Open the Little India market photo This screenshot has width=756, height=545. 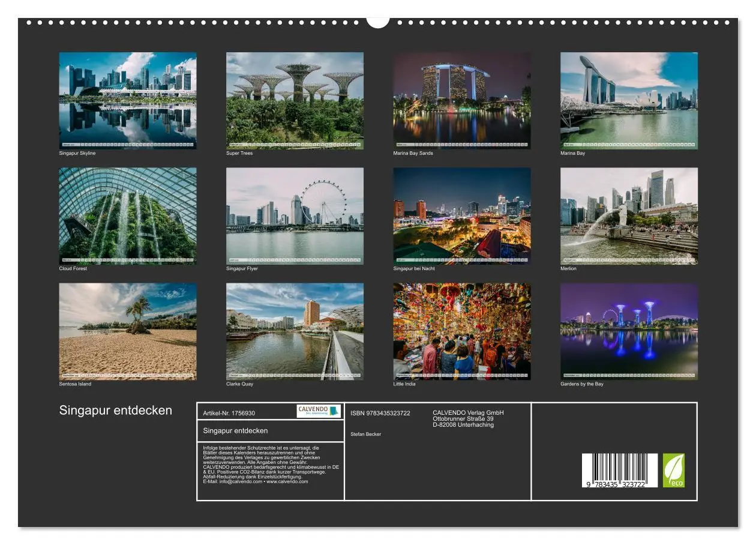[462, 331]
